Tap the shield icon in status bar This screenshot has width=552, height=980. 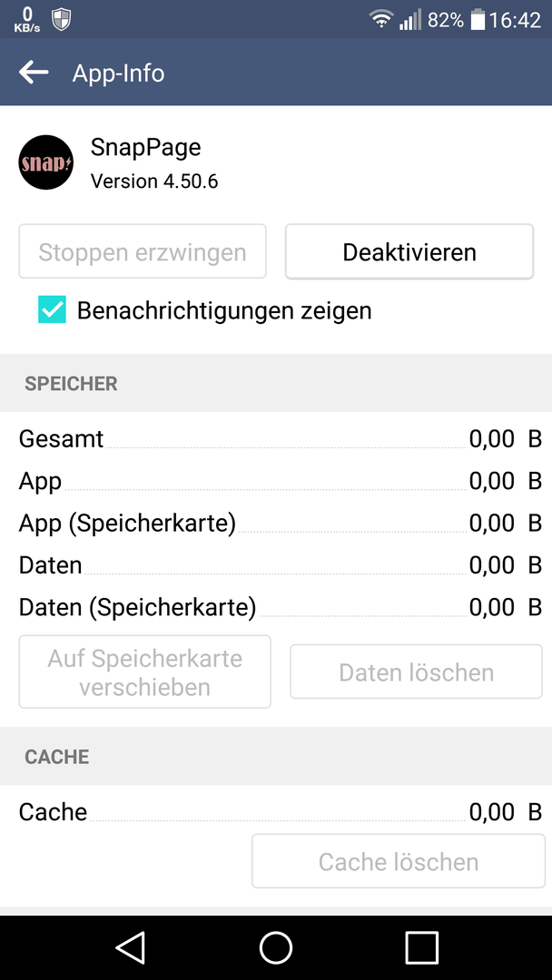tap(61, 19)
